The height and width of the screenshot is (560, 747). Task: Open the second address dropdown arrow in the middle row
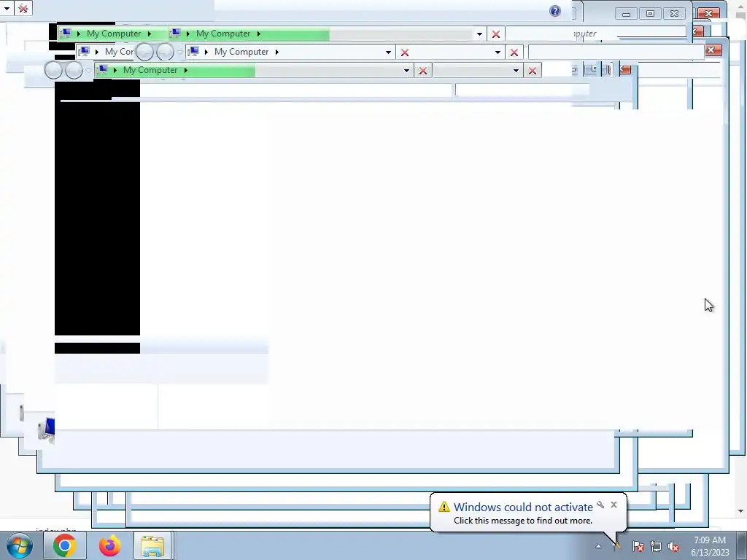[498, 52]
